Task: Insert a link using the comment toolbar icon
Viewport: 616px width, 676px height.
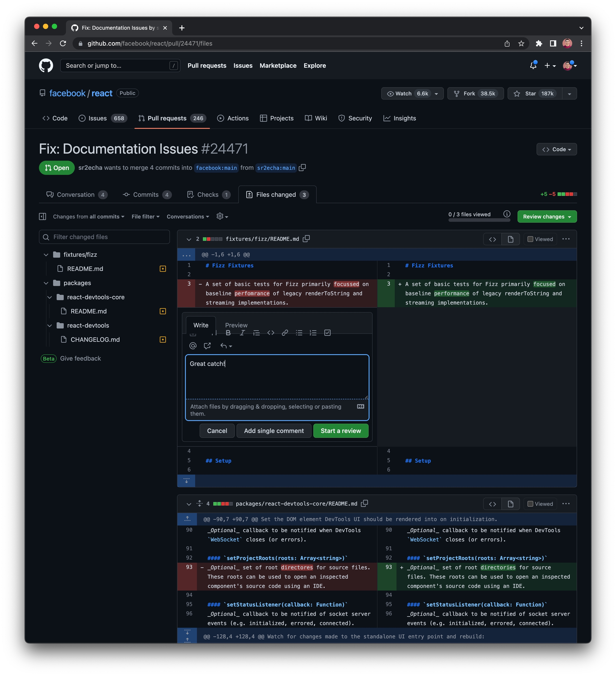Action: click(x=285, y=333)
